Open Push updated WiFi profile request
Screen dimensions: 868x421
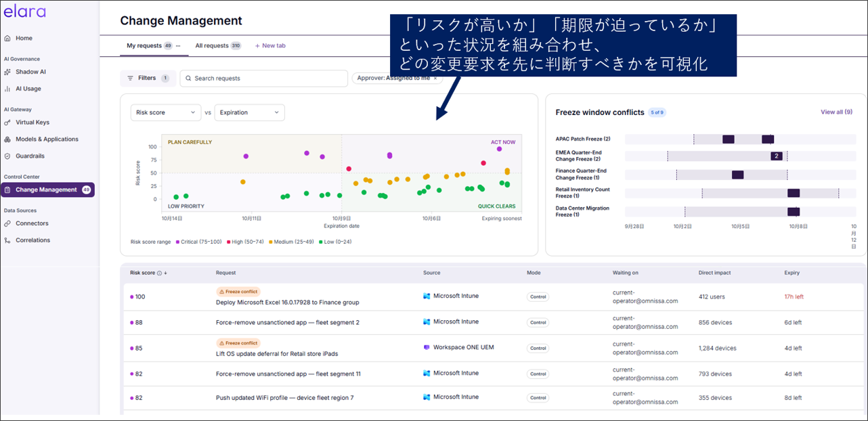click(x=285, y=398)
